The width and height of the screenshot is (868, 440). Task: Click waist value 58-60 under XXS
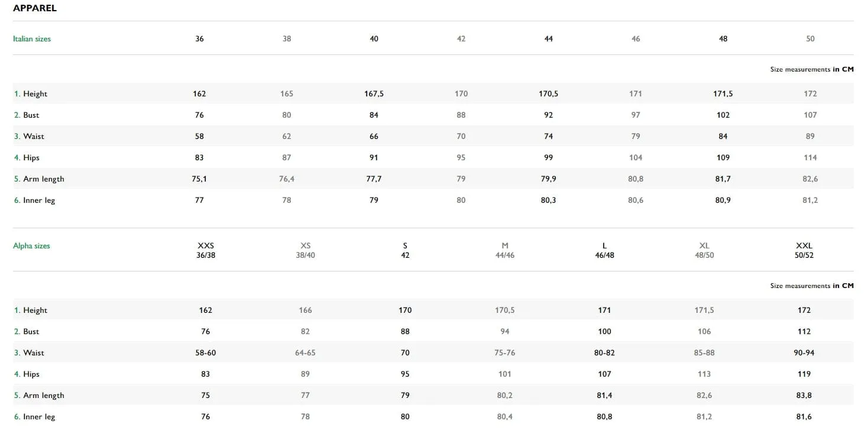tap(206, 352)
